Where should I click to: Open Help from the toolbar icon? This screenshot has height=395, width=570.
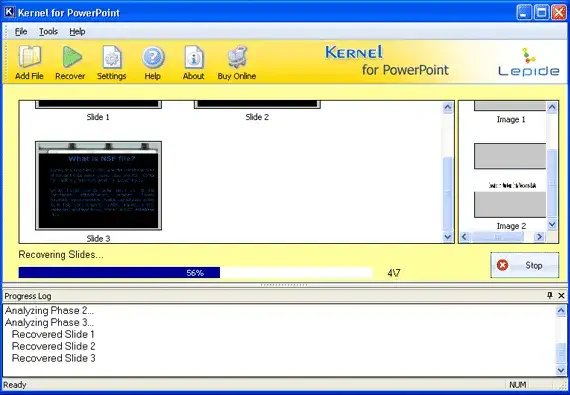pyautogui.click(x=153, y=62)
